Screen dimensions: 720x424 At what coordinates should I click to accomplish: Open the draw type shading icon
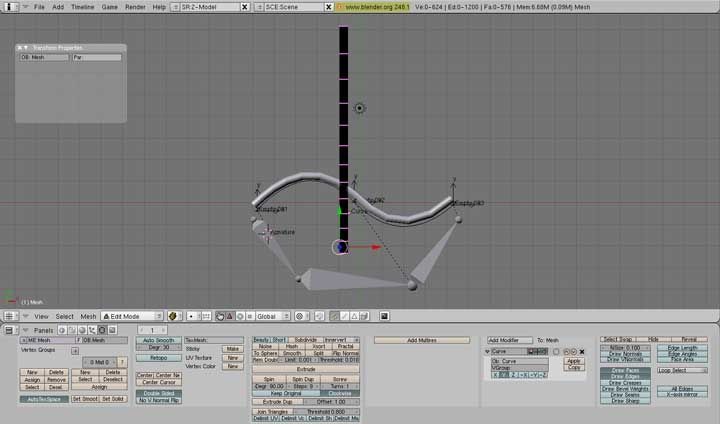173,316
